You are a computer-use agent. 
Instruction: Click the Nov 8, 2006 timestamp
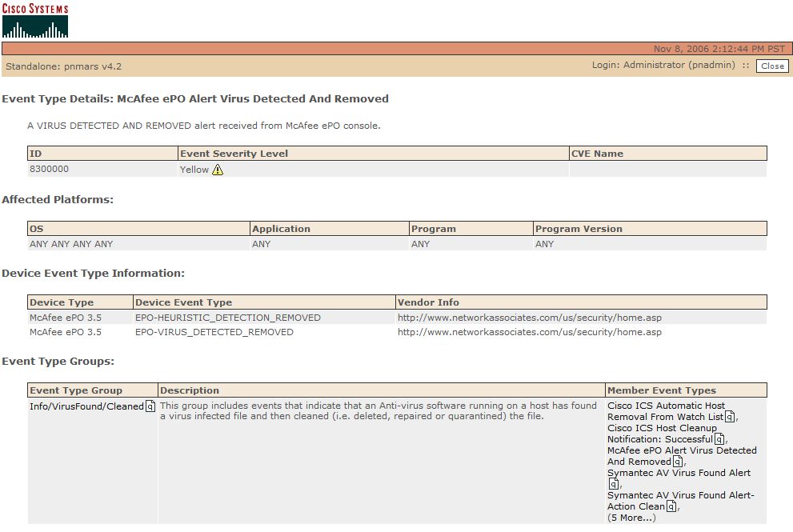click(x=719, y=49)
